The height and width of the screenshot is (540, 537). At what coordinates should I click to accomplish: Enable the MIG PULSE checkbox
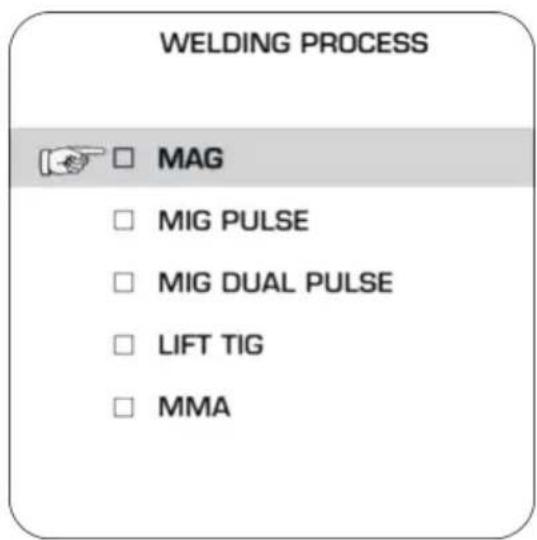[123, 220]
